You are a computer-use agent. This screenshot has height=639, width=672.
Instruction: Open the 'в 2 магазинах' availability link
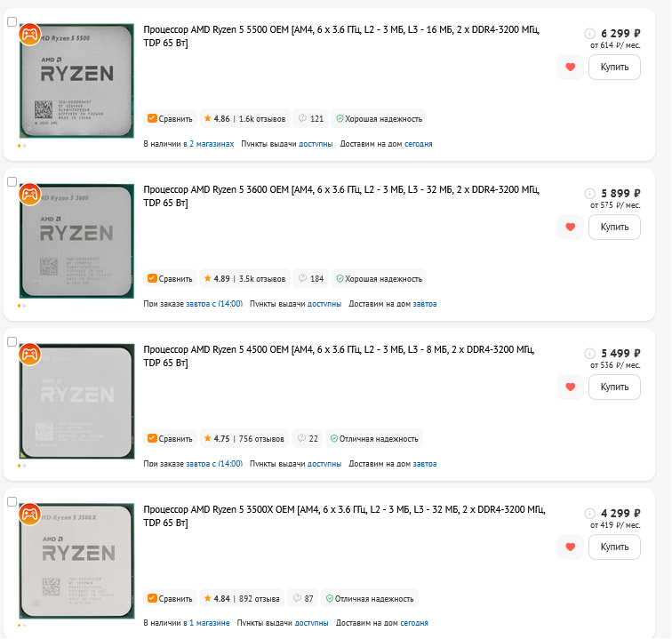click(x=209, y=143)
